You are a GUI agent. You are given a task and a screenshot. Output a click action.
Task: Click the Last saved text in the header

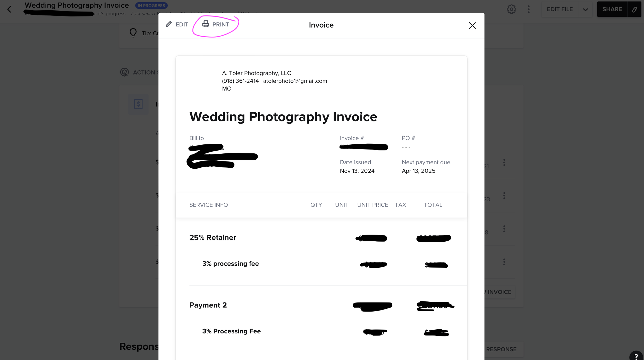click(x=144, y=14)
